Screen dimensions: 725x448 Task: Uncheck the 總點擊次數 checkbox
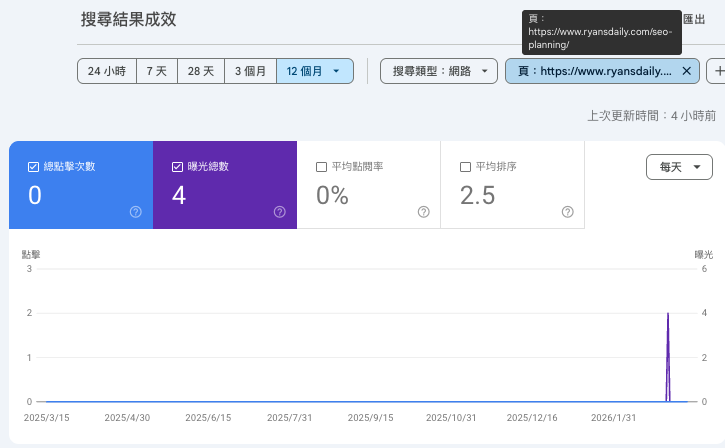[x=34, y=167]
